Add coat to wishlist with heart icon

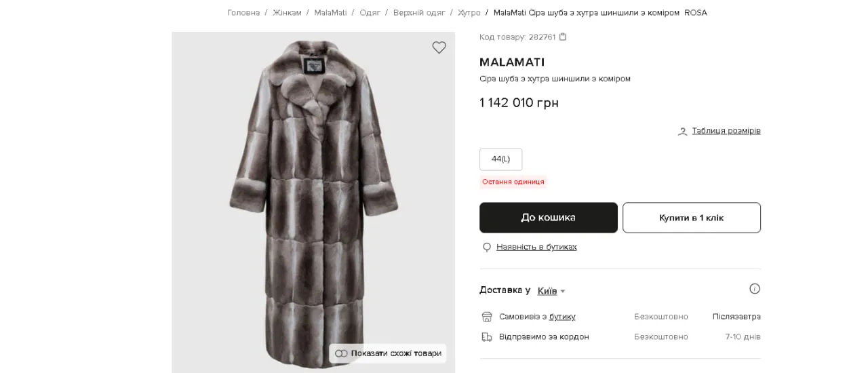[439, 47]
